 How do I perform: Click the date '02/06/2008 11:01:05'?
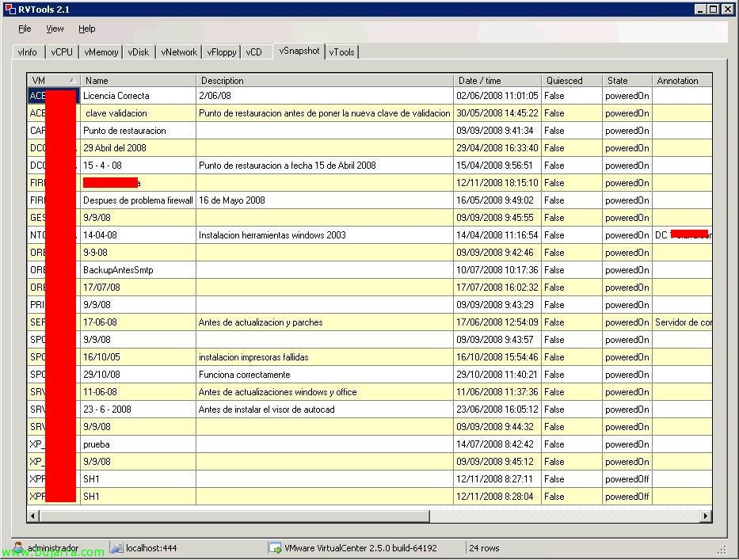(x=497, y=96)
